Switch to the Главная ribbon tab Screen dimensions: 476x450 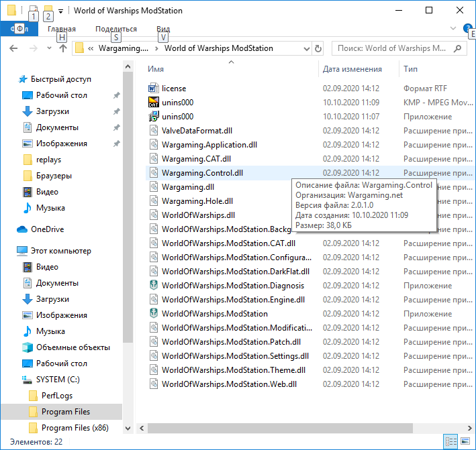coord(62,29)
